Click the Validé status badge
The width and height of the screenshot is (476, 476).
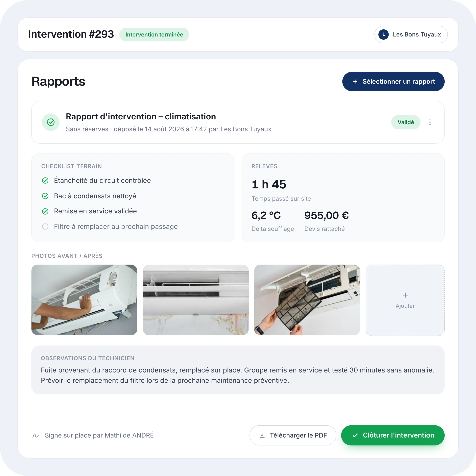tap(406, 122)
